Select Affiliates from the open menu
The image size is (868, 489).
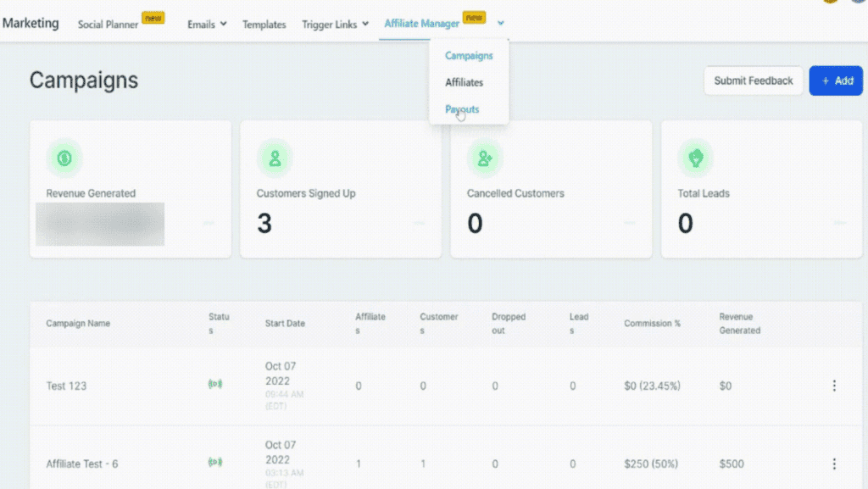(464, 82)
